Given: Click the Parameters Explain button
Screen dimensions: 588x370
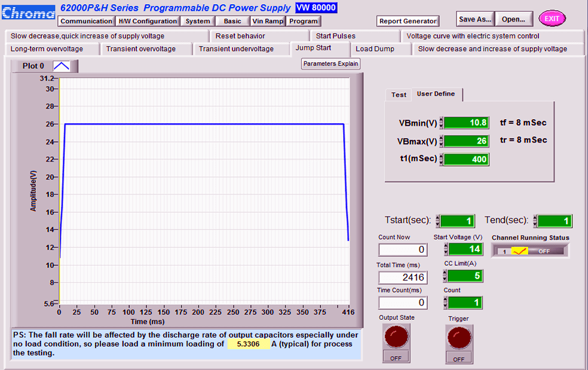Looking at the screenshot, I should click(331, 64).
